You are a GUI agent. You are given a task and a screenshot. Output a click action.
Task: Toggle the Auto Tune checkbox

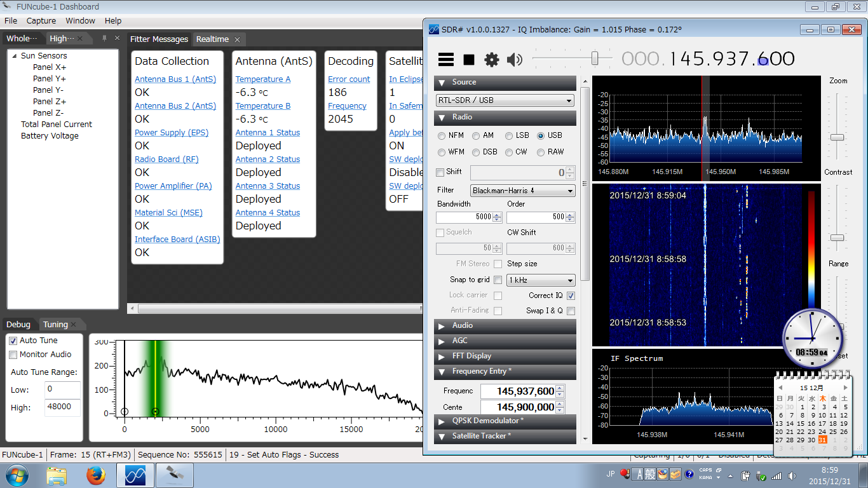click(13, 341)
